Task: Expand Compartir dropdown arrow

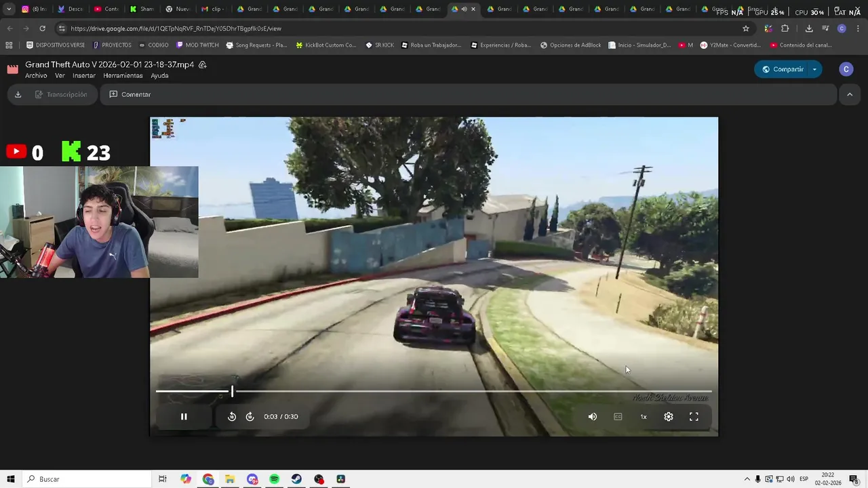Action: click(x=814, y=69)
